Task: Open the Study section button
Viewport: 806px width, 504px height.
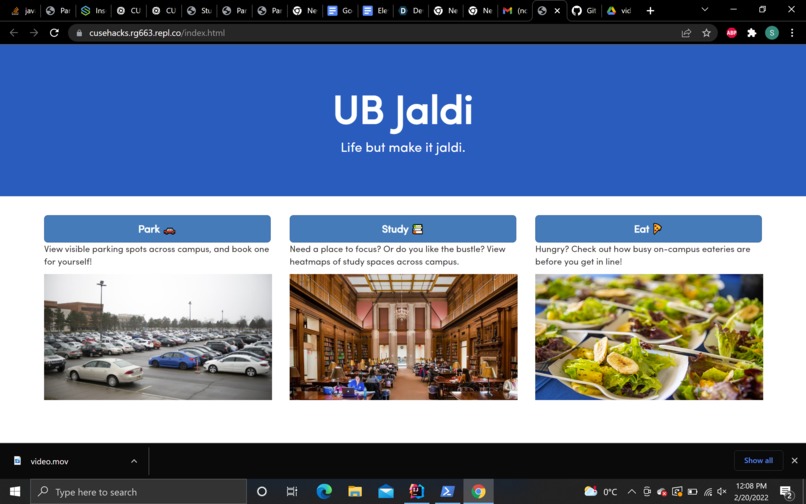Action: [402, 229]
